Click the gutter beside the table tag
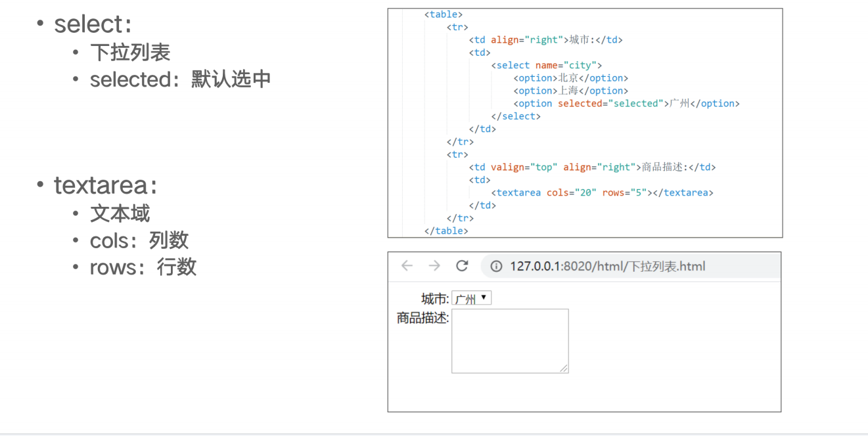Viewport: 868px width, 436px height. click(399, 14)
